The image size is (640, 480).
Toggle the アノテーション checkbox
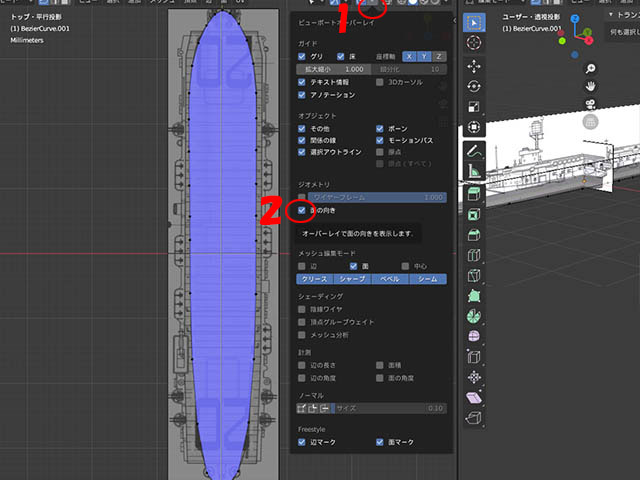pyautogui.click(x=302, y=95)
